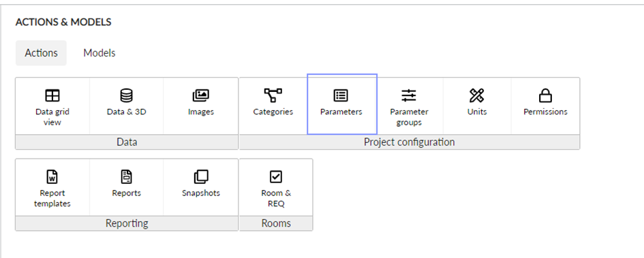Open the Images gallery icon
Viewport: 644px width, 258px height.
tap(201, 95)
